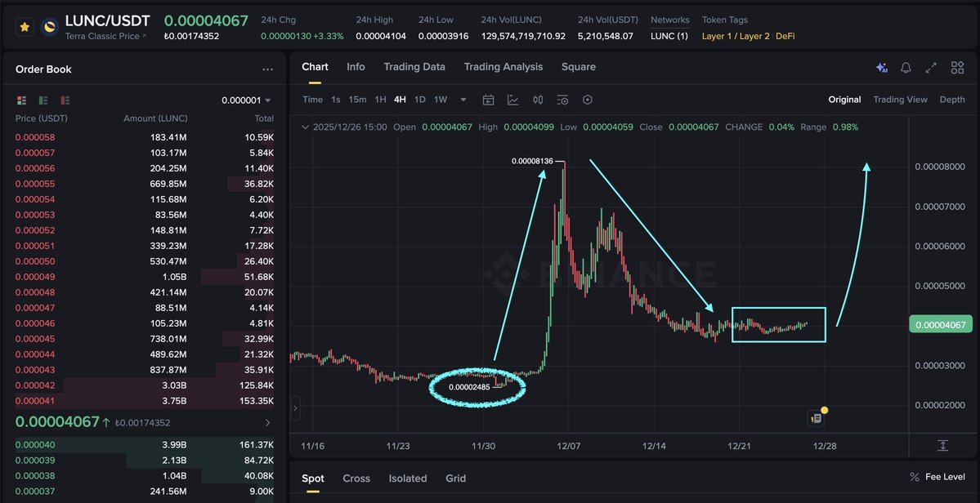The width and height of the screenshot is (980, 503).
Task: Open the news events icon on chart
Action: point(816,418)
